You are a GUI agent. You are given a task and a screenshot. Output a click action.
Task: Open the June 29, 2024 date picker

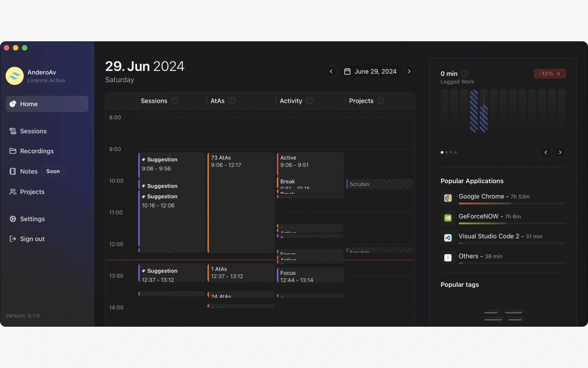(x=370, y=72)
